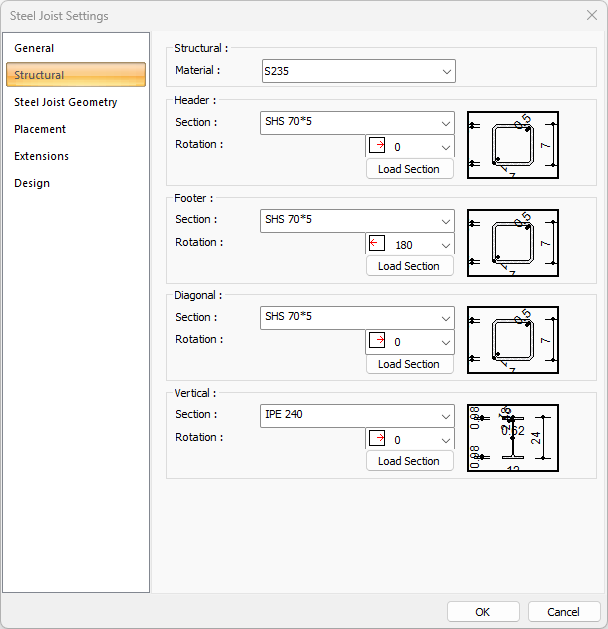Click the Diagonal rotation arrow icon
The image size is (608, 629).
pos(378,341)
